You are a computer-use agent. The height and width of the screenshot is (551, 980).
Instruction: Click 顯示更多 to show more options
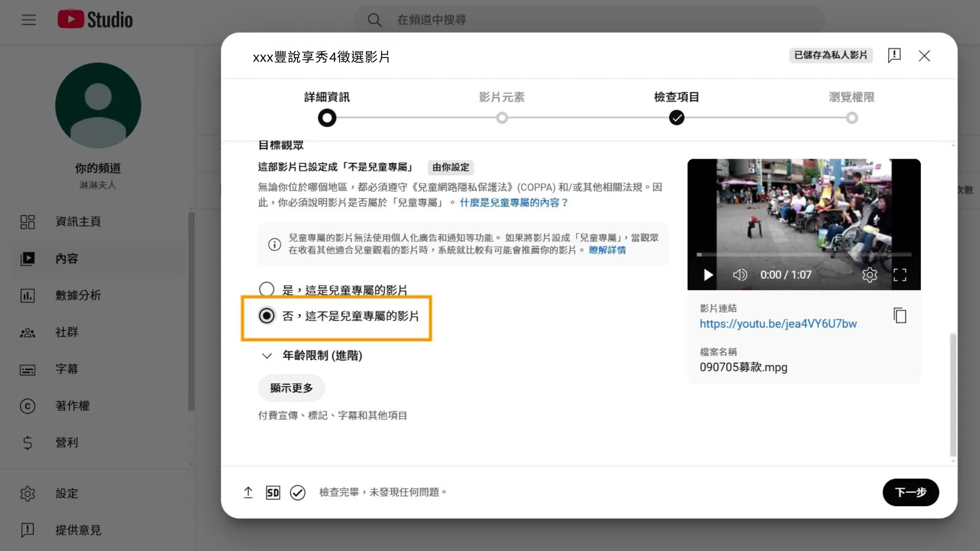point(291,388)
